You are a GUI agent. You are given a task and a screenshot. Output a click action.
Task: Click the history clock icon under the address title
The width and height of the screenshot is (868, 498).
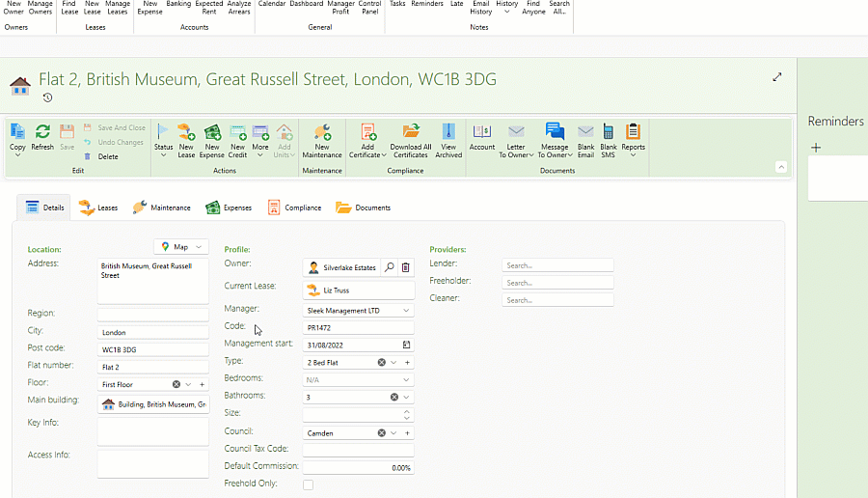pos(47,97)
